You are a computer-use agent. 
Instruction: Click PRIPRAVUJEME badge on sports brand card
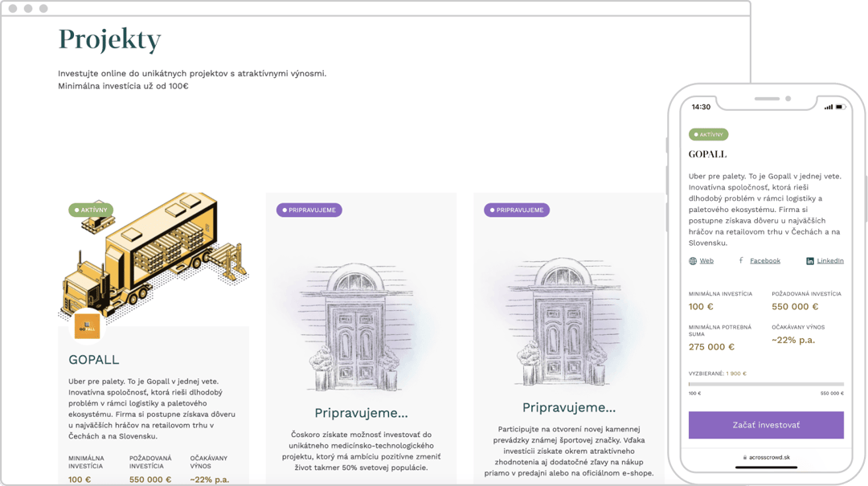(517, 210)
